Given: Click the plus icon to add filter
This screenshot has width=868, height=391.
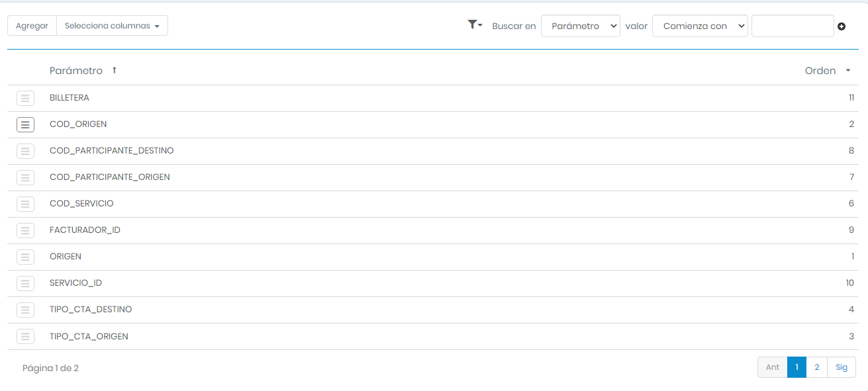Looking at the screenshot, I should pyautogui.click(x=842, y=26).
